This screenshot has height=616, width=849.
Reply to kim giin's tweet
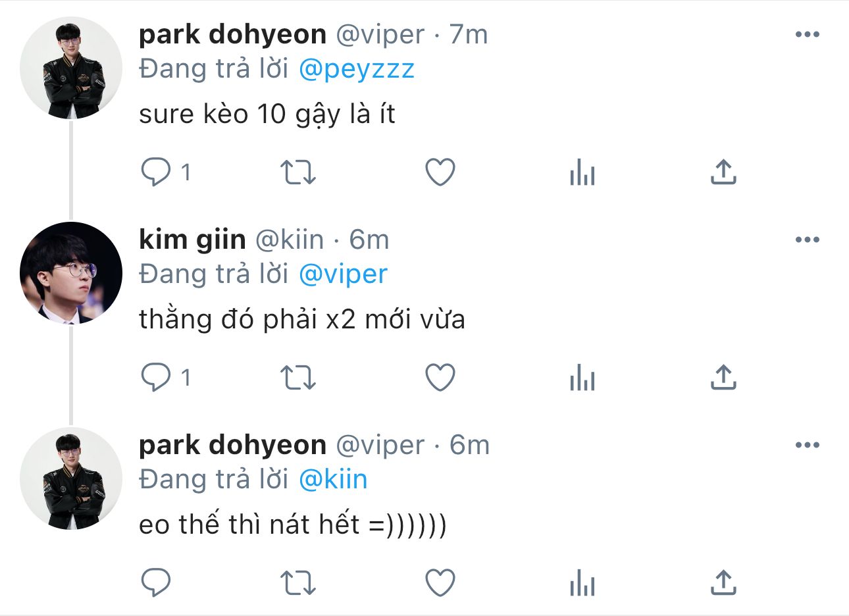[156, 378]
